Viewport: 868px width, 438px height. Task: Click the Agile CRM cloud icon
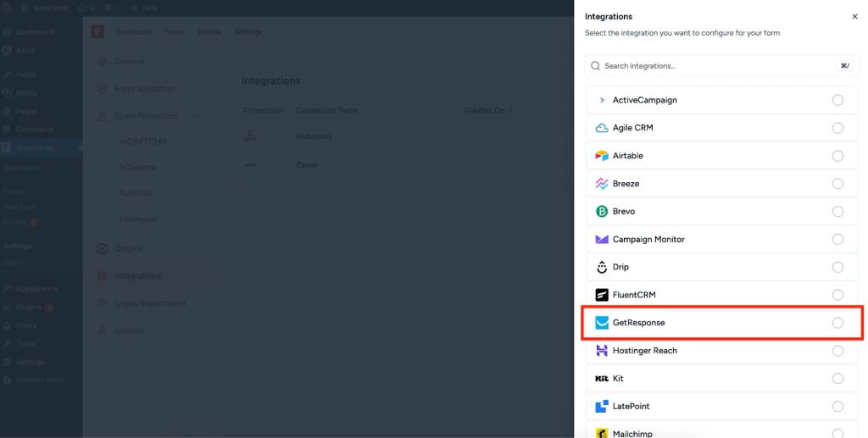click(602, 128)
